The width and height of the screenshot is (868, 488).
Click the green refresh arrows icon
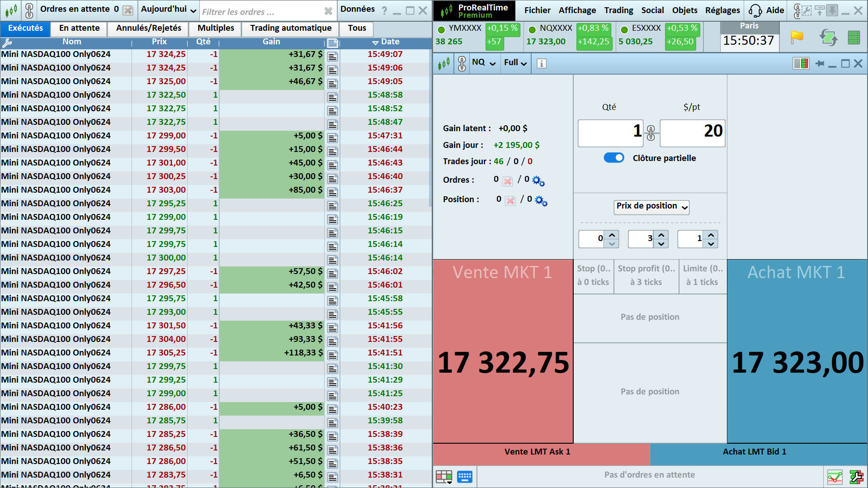828,37
